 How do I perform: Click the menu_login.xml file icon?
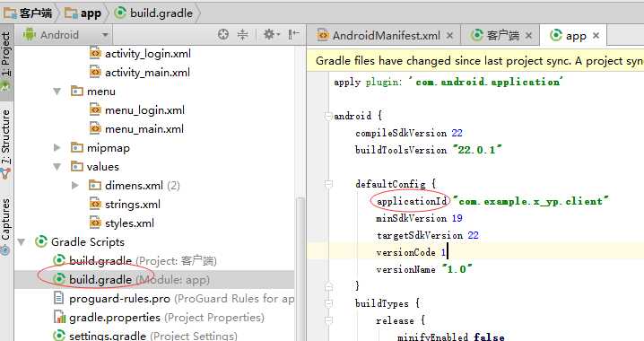95,110
